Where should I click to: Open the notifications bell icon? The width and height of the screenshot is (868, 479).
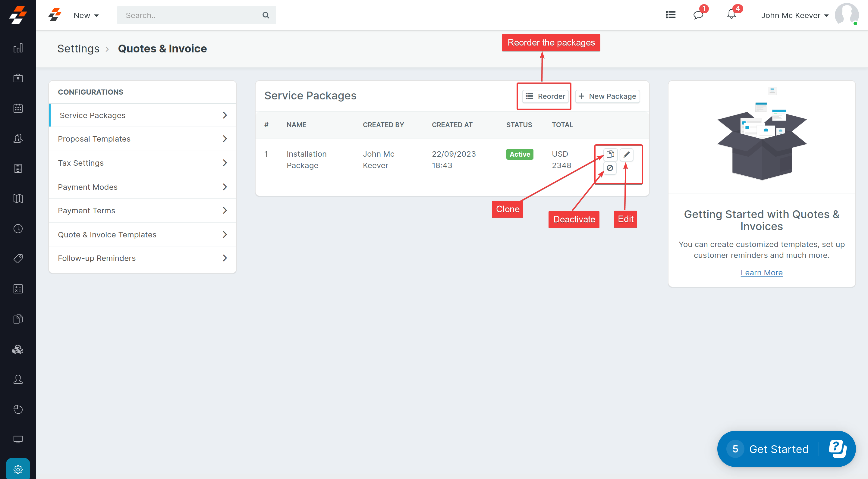click(x=731, y=14)
